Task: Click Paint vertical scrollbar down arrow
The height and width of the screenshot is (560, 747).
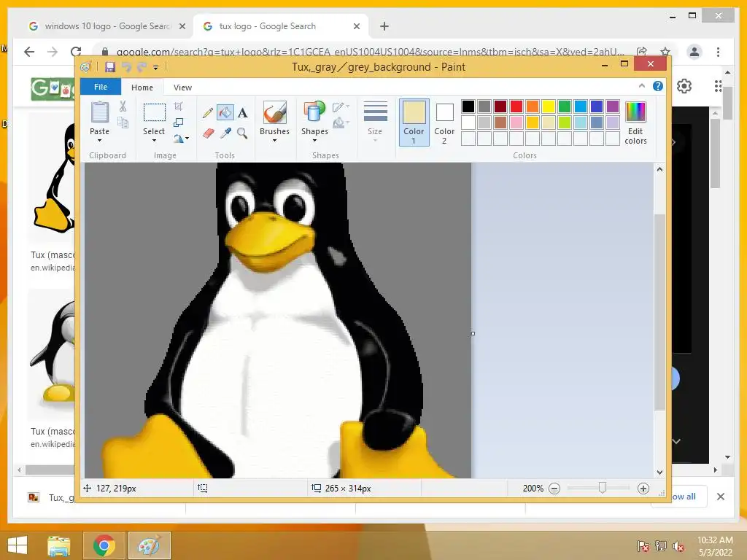Action: click(659, 472)
